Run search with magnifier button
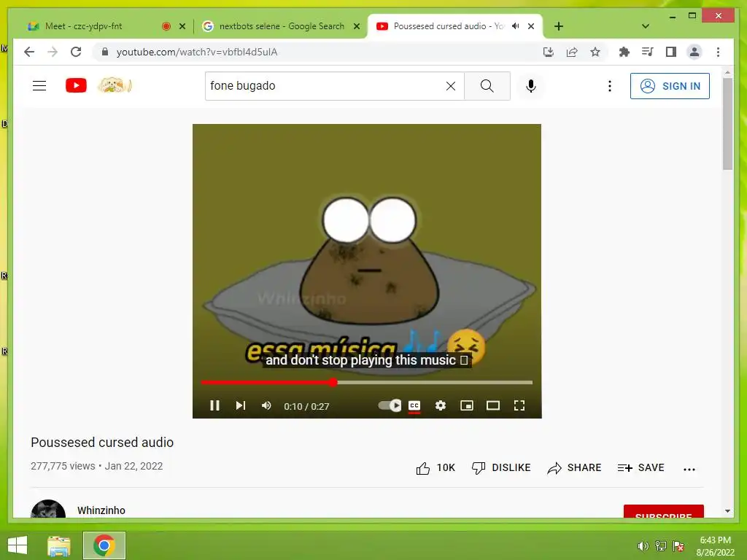 coord(487,86)
